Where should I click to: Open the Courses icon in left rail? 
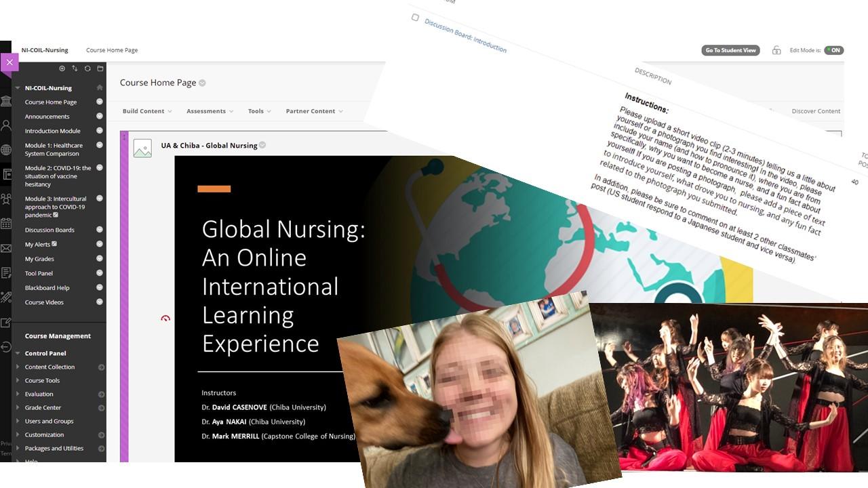click(x=7, y=174)
